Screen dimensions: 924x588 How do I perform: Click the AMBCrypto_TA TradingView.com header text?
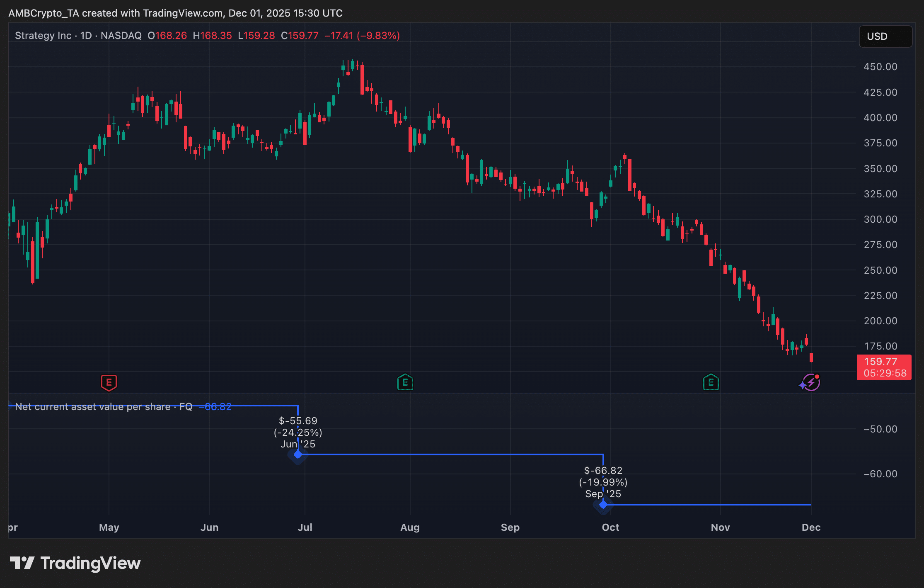[x=175, y=13]
